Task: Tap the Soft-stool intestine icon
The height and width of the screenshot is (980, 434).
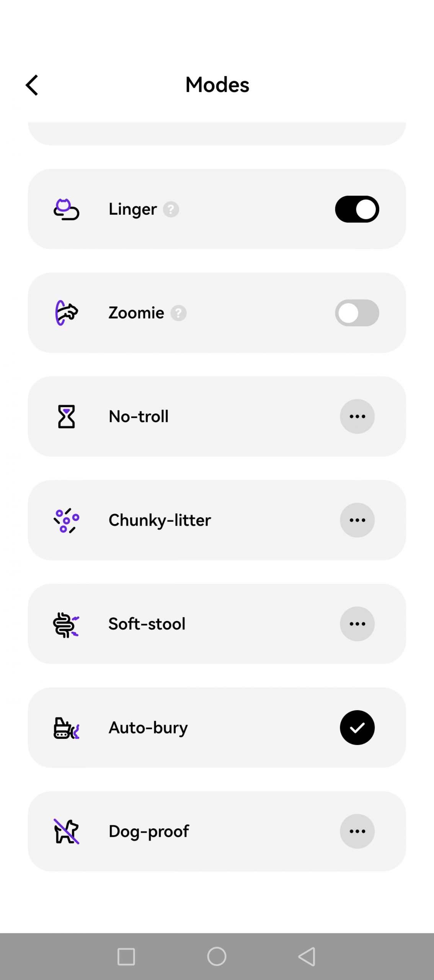Action: (x=66, y=624)
